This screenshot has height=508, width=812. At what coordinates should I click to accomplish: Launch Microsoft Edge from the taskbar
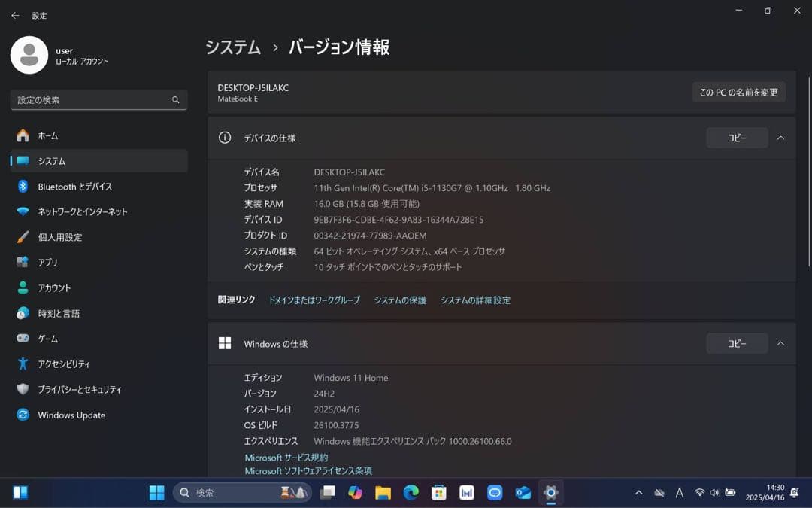411,492
